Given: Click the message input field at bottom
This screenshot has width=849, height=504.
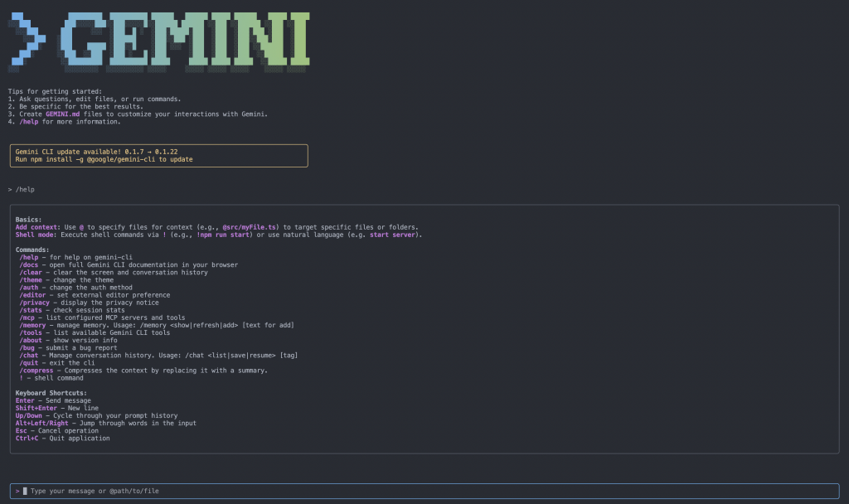Looking at the screenshot, I should click(424, 491).
